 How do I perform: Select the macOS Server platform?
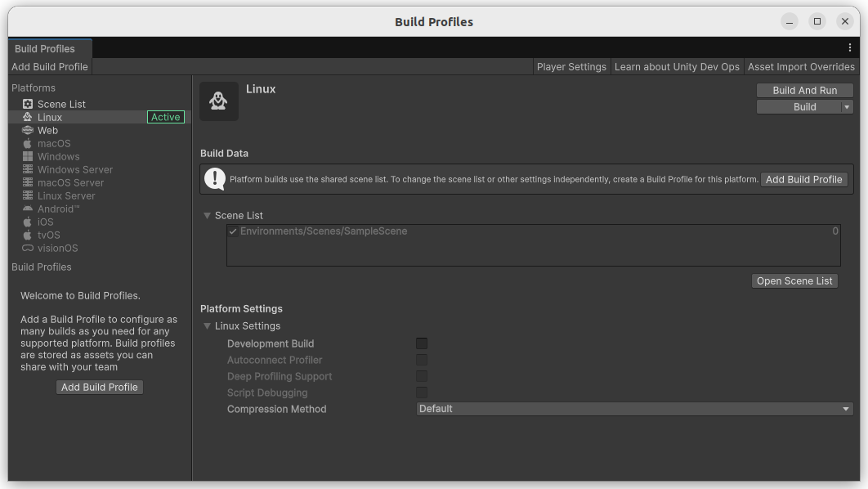coord(100,182)
